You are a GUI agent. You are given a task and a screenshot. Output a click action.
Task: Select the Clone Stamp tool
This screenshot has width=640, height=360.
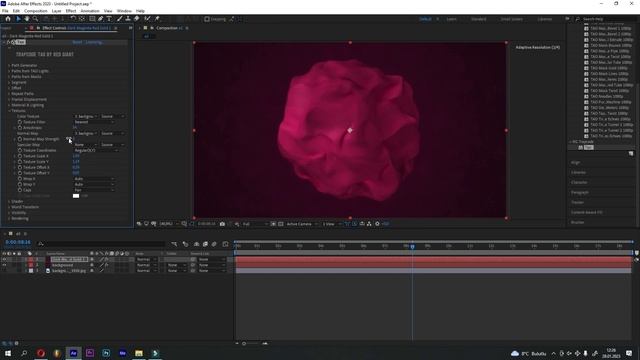pos(128,19)
